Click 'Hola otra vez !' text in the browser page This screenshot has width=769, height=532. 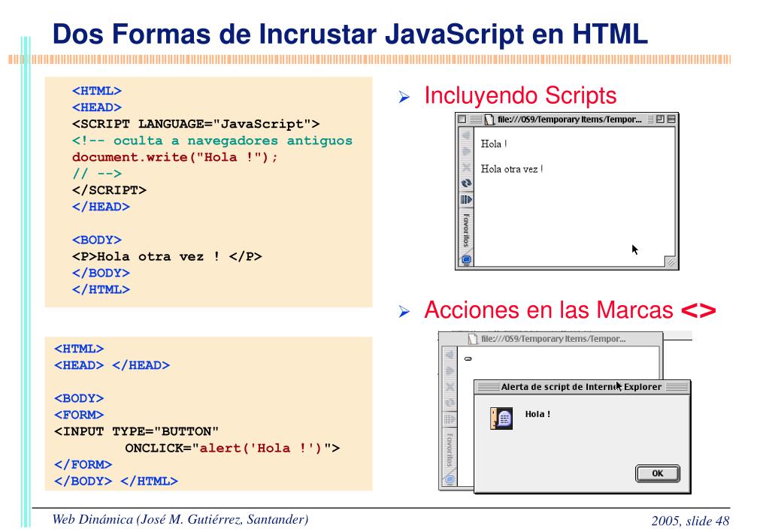511,169
